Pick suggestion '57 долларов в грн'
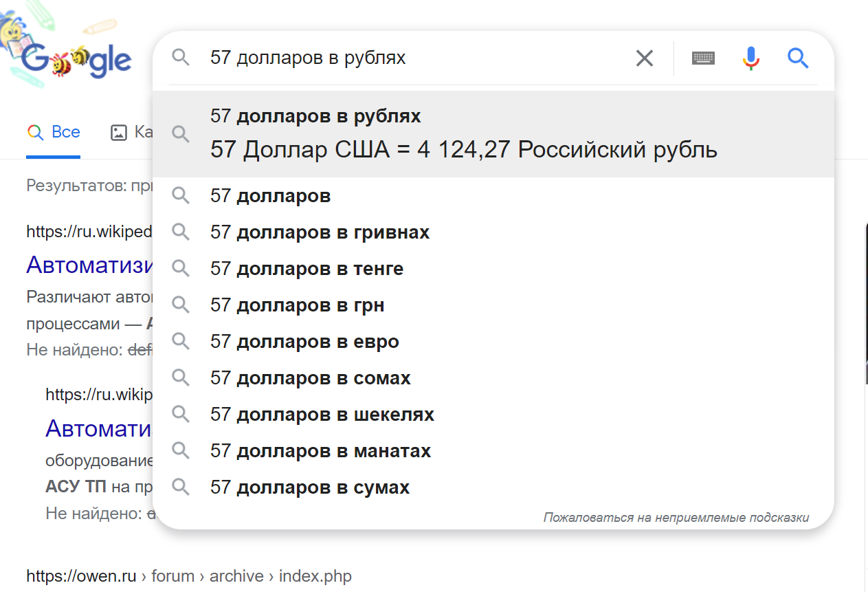 [x=297, y=305]
